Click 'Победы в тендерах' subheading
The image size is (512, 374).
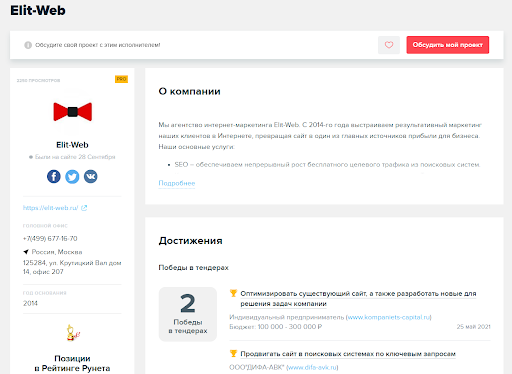point(193,268)
